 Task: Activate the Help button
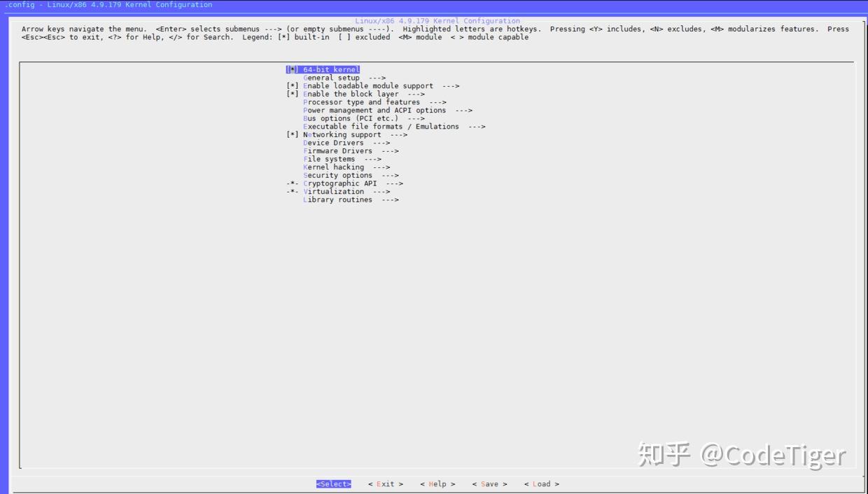(437, 484)
